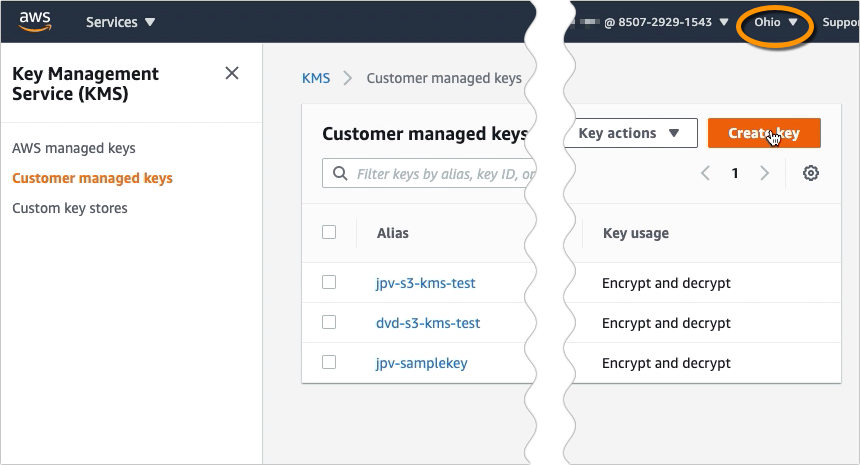Expand the Ohio region selector
This screenshot has width=860, height=465.
tap(776, 21)
